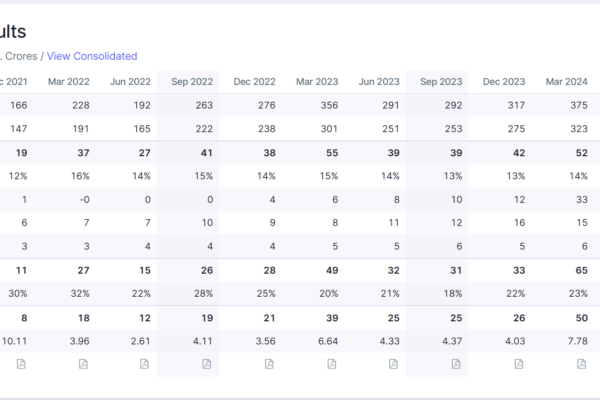Select the Jun 2022 column header
600x400 pixels.
point(130,82)
